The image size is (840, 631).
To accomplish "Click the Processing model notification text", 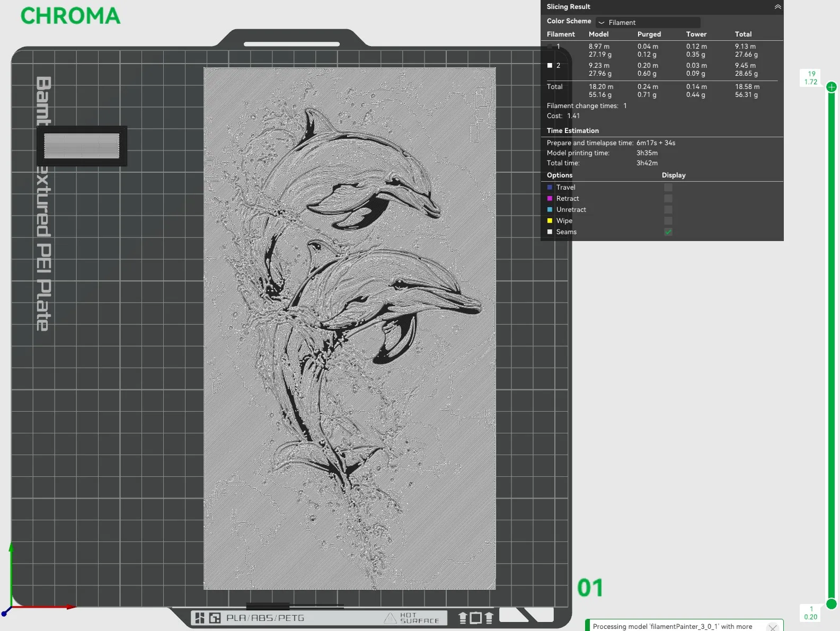I will 672,627.
